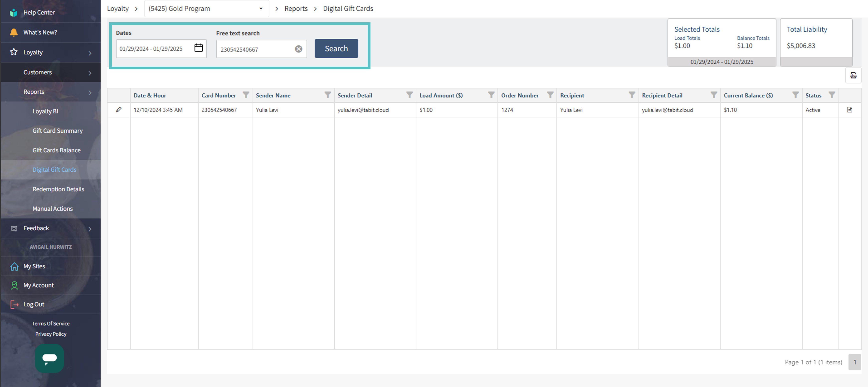Open Redemption Details report
Viewport: 868px width, 387px height.
click(58, 190)
